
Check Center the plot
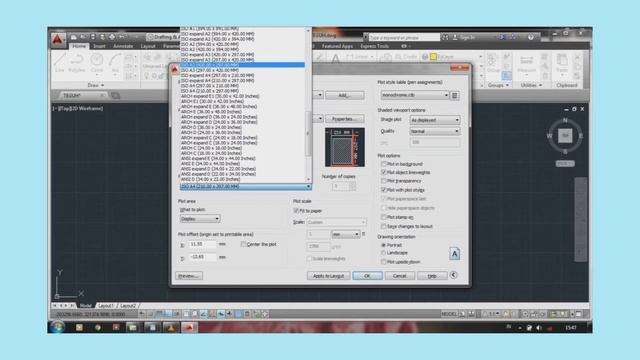click(x=243, y=244)
